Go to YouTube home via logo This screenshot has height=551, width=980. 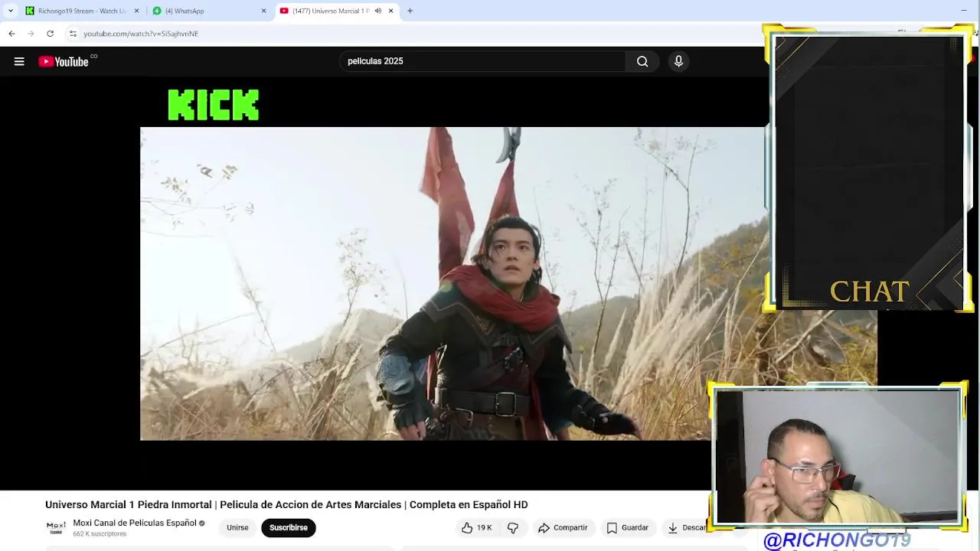tap(64, 61)
